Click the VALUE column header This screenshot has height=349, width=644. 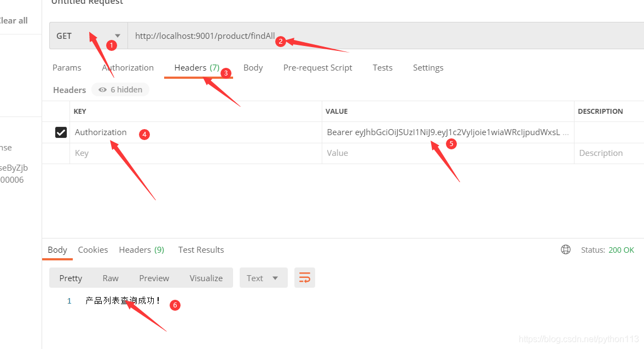point(336,111)
